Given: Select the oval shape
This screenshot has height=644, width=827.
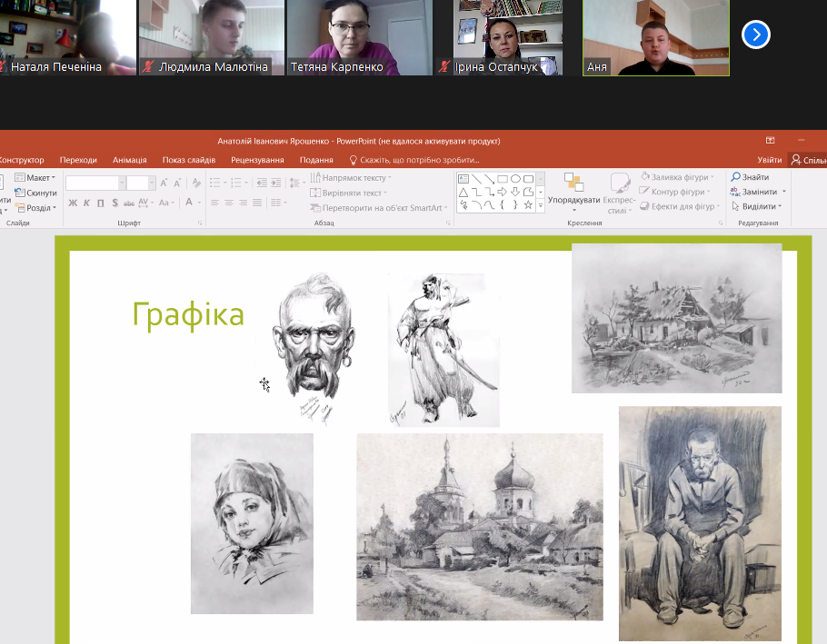Looking at the screenshot, I should (515, 179).
